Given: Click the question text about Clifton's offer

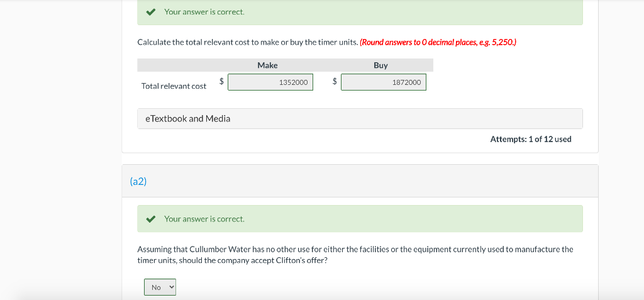Looking at the screenshot, I should point(355,255).
